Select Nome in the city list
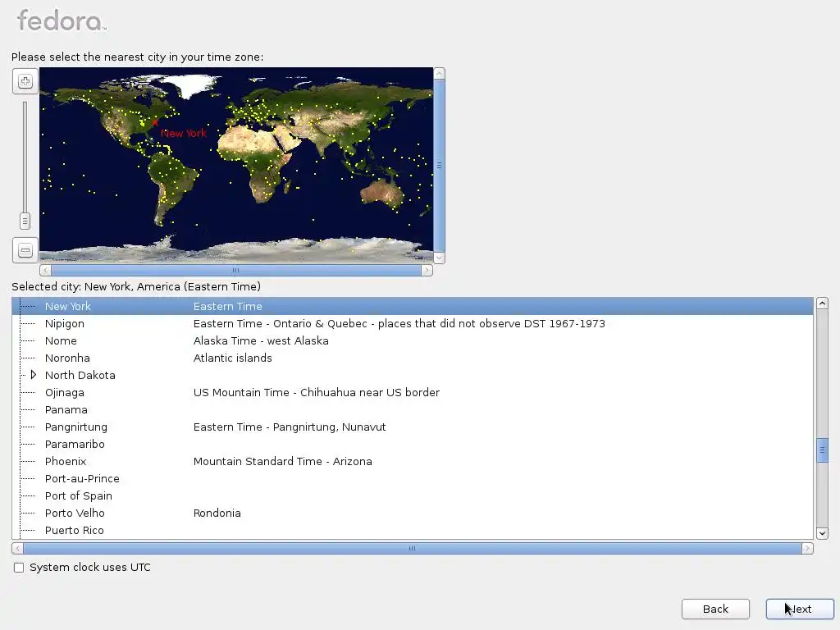 coord(61,340)
